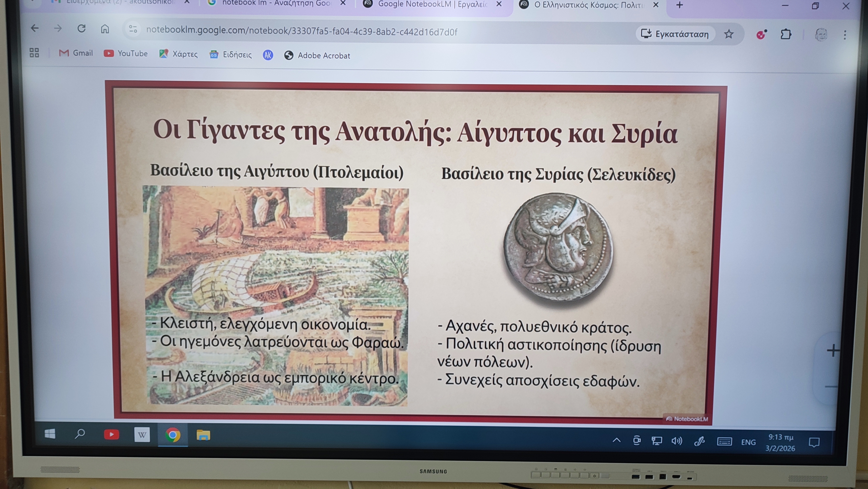Open the Chrome extensions puzzle icon
The width and height of the screenshot is (868, 489).
(x=786, y=34)
